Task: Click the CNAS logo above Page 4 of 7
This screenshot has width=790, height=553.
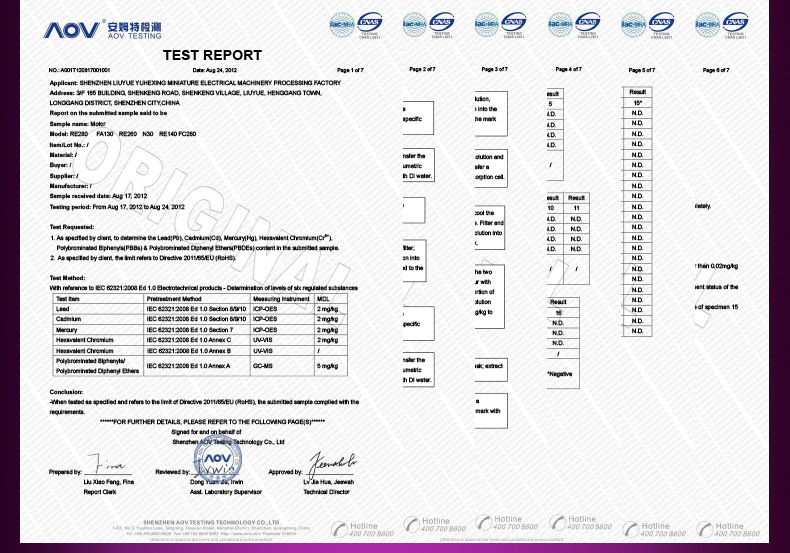Action: (x=587, y=25)
